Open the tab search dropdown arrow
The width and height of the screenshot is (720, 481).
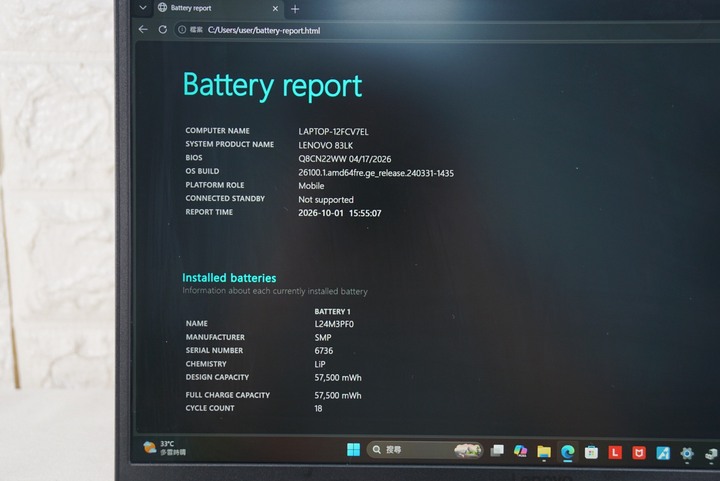tap(143, 8)
